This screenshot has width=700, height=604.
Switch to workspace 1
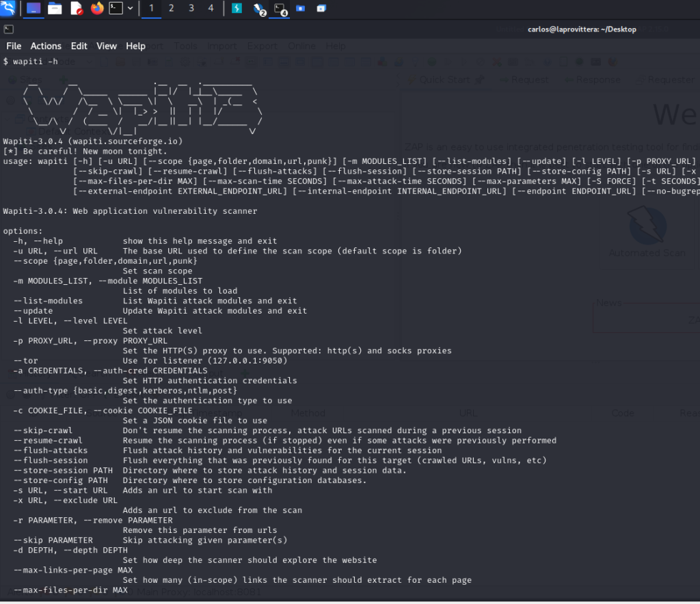[x=151, y=8]
